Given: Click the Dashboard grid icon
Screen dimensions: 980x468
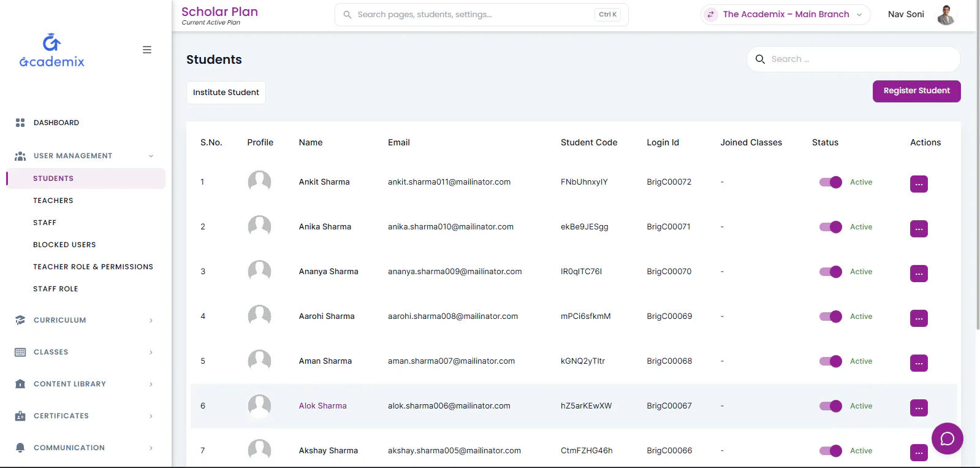Looking at the screenshot, I should point(20,123).
